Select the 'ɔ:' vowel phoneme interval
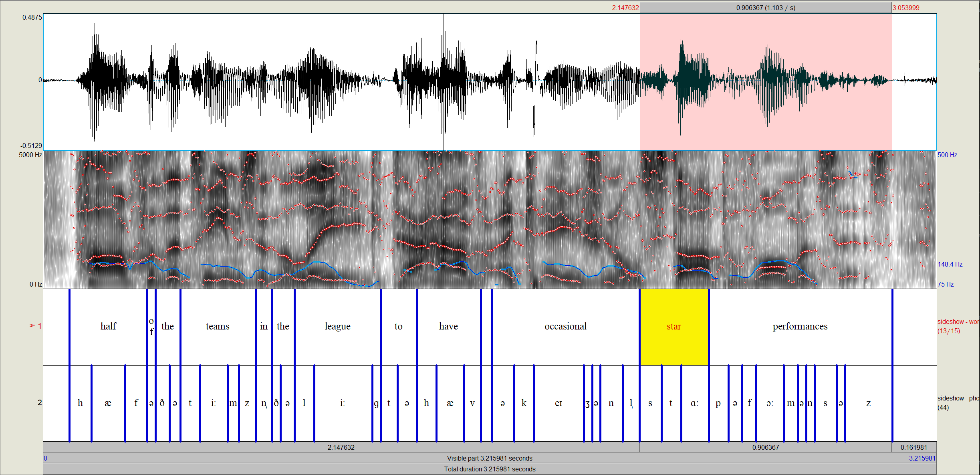Screen dimensions: 980x475 pos(770,403)
